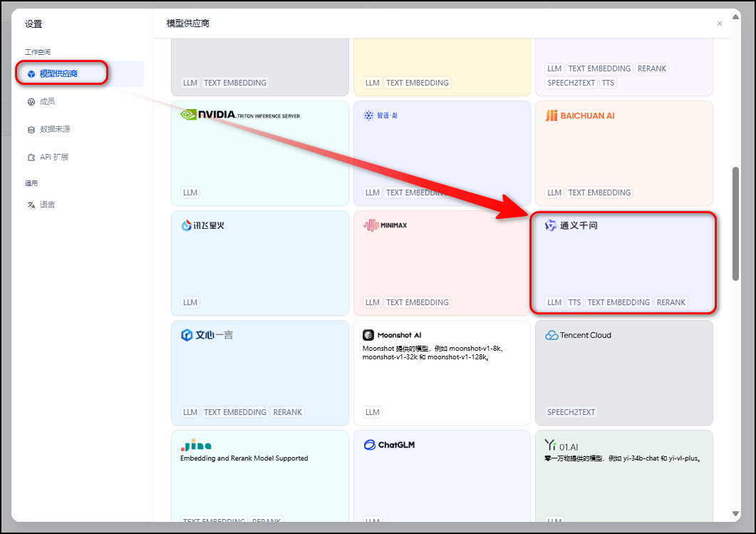Image resolution: width=756 pixels, height=534 pixels.
Task: Click the Baichuan AI logo
Action: click(580, 115)
